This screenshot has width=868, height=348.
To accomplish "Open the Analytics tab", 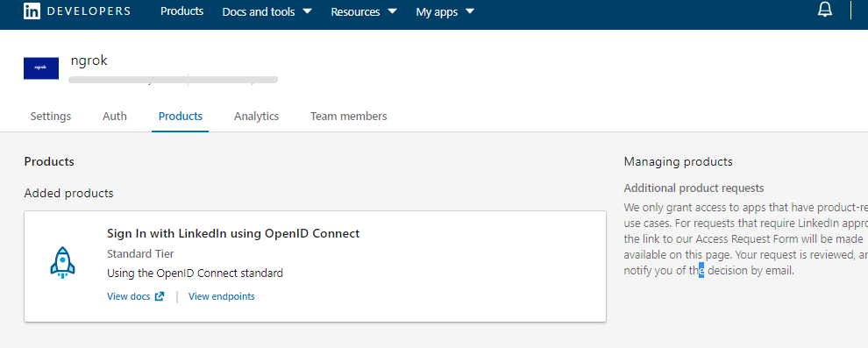I will (x=256, y=117).
